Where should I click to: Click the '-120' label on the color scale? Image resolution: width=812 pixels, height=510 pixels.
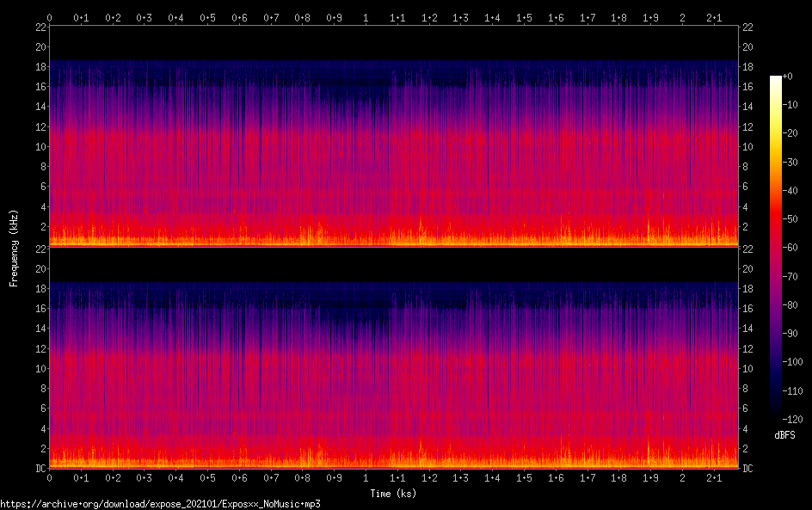tap(793, 420)
